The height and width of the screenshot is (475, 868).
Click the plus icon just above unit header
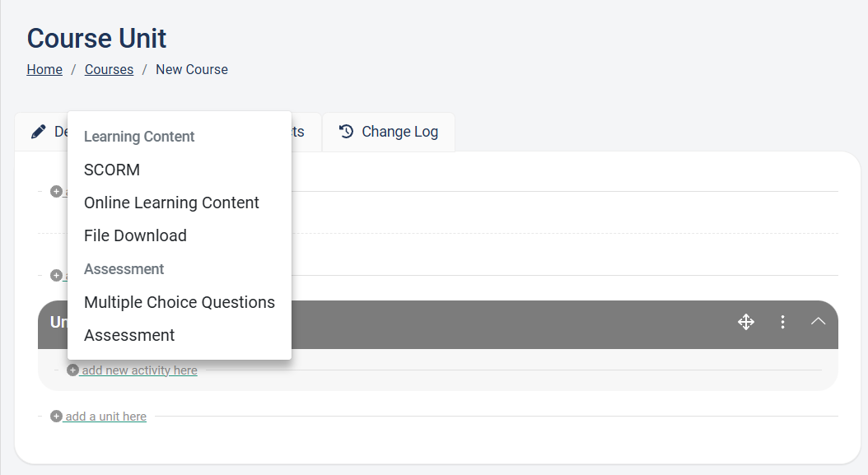click(56, 275)
